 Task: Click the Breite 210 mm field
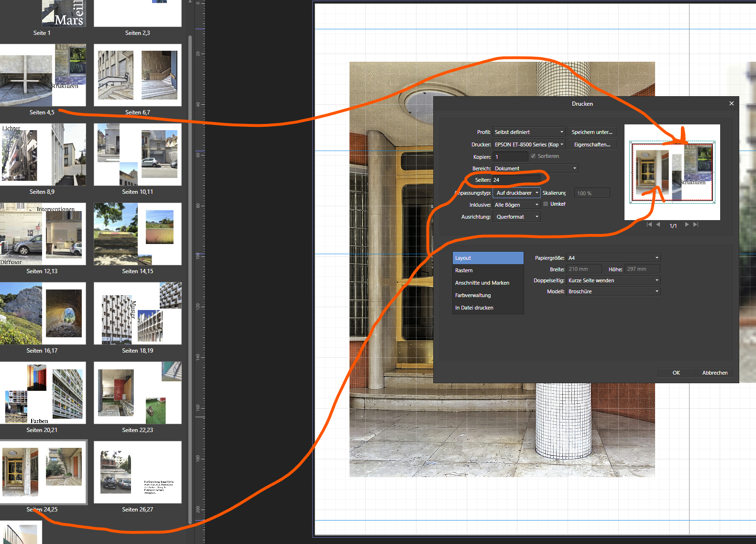pos(584,269)
